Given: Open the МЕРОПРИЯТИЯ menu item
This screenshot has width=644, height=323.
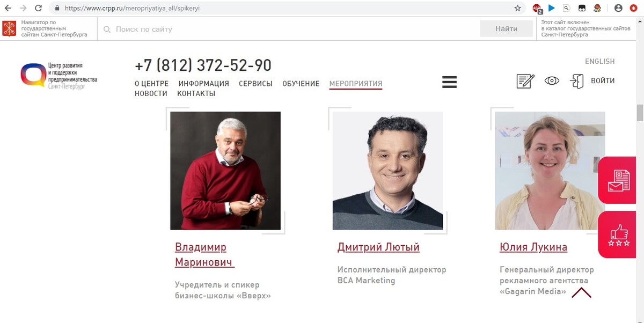Looking at the screenshot, I should pos(356,84).
